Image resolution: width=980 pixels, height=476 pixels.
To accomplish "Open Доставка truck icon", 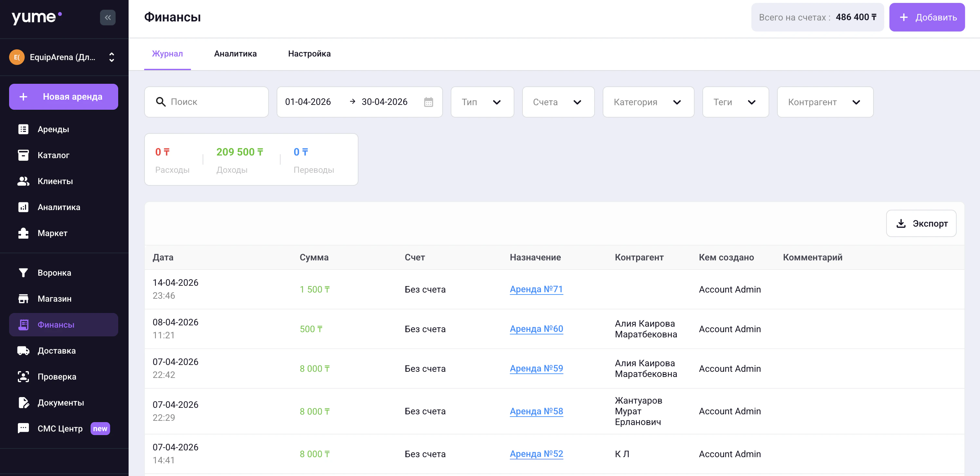I will tap(23, 351).
